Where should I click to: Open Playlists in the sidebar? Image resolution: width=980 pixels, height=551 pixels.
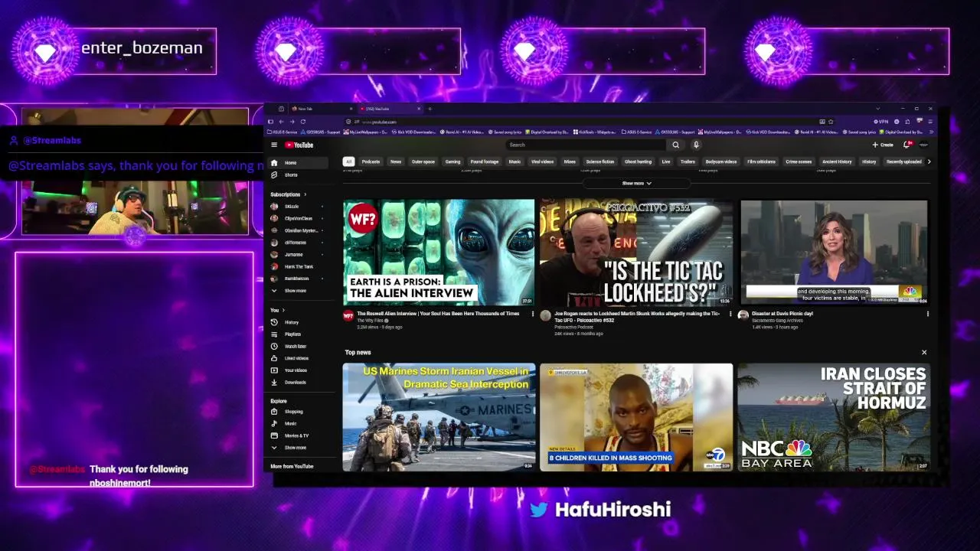click(299, 334)
